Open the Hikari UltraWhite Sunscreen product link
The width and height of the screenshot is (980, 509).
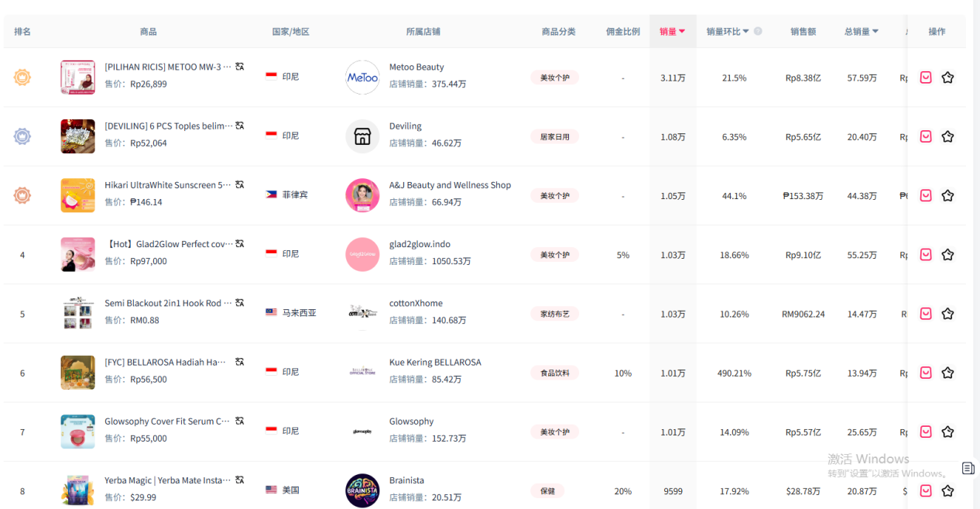point(168,185)
